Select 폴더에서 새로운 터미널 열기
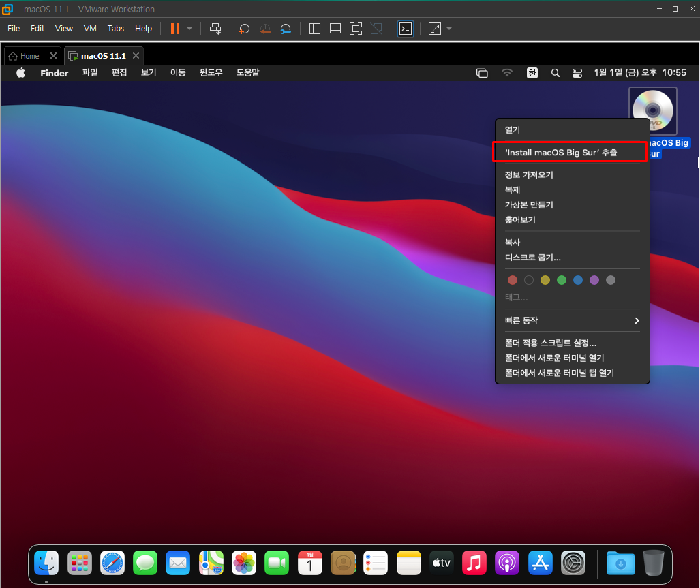The height and width of the screenshot is (588, 700). pyautogui.click(x=573, y=358)
